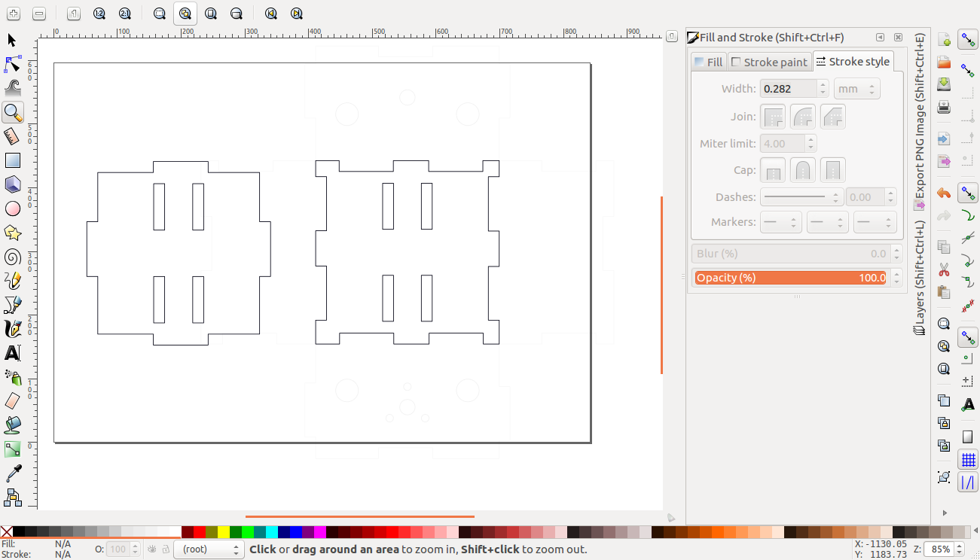
Task: Select the Paint Bucket tool
Action: (12, 425)
